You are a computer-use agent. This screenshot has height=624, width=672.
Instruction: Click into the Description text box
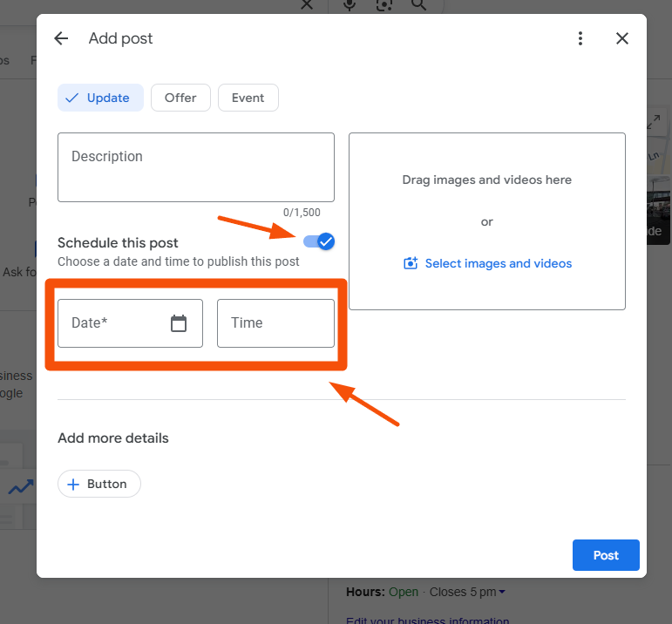point(195,167)
